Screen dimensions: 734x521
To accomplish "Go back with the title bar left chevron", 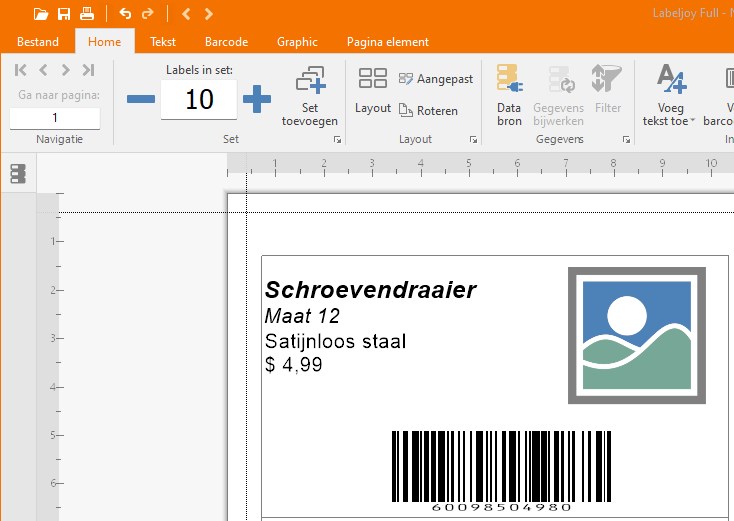I will [186, 14].
